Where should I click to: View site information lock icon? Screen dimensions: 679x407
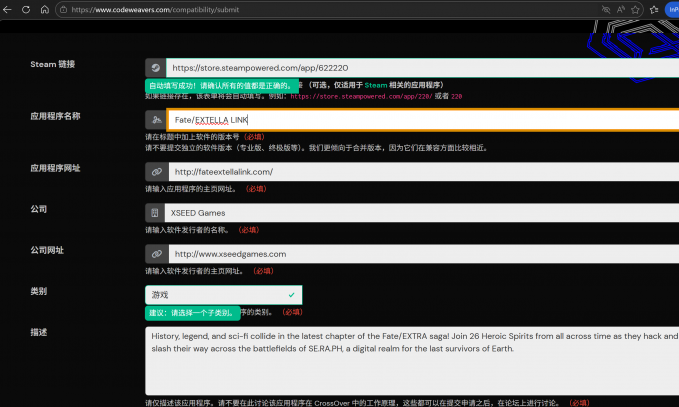(x=64, y=10)
